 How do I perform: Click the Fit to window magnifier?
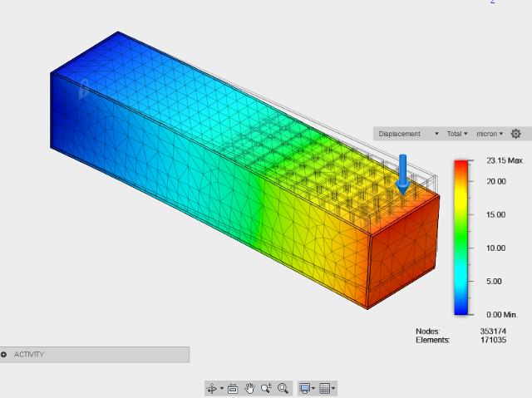click(283, 388)
